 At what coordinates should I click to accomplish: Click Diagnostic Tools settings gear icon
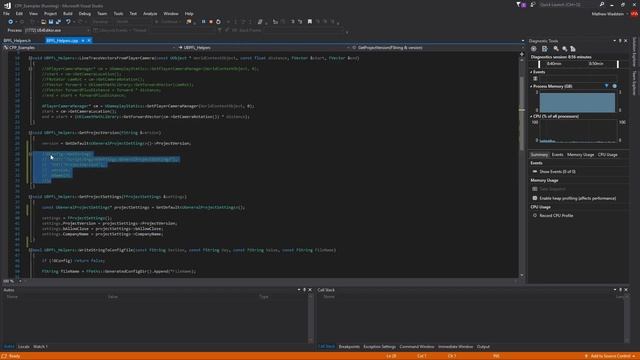[x=533, y=49]
